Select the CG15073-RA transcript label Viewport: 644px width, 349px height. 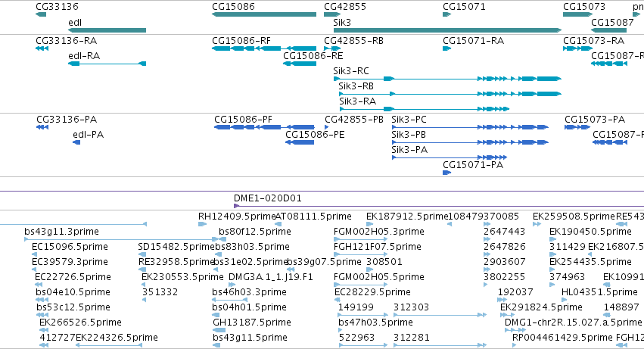[593, 41]
